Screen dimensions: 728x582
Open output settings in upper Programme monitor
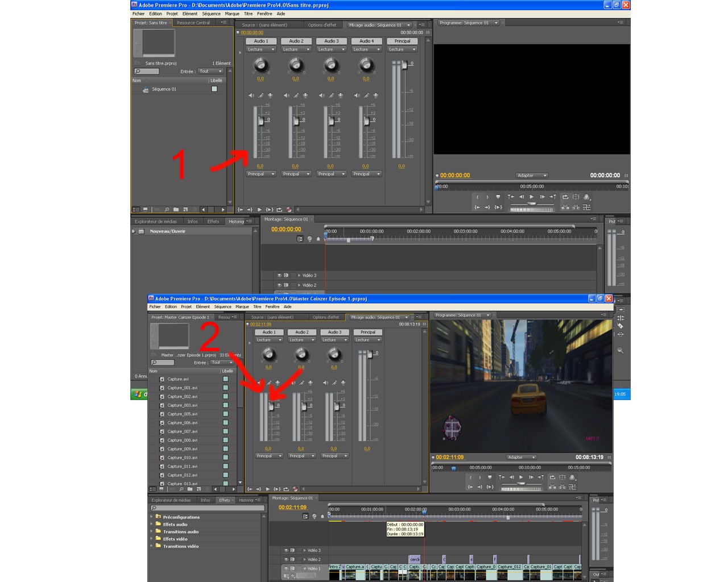pos(586,197)
